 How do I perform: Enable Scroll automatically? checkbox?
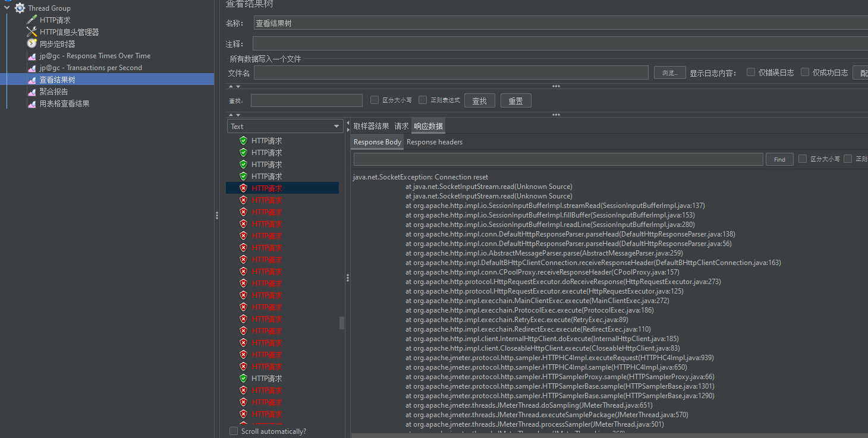point(234,431)
